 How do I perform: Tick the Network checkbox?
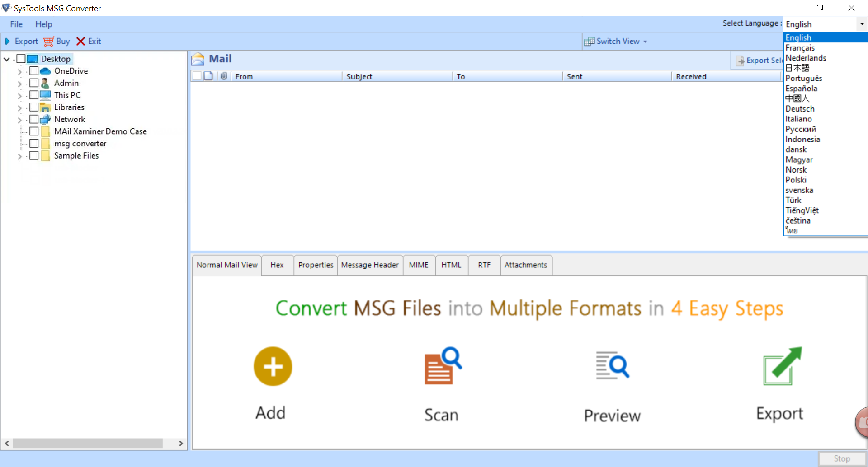coord(34,119)
